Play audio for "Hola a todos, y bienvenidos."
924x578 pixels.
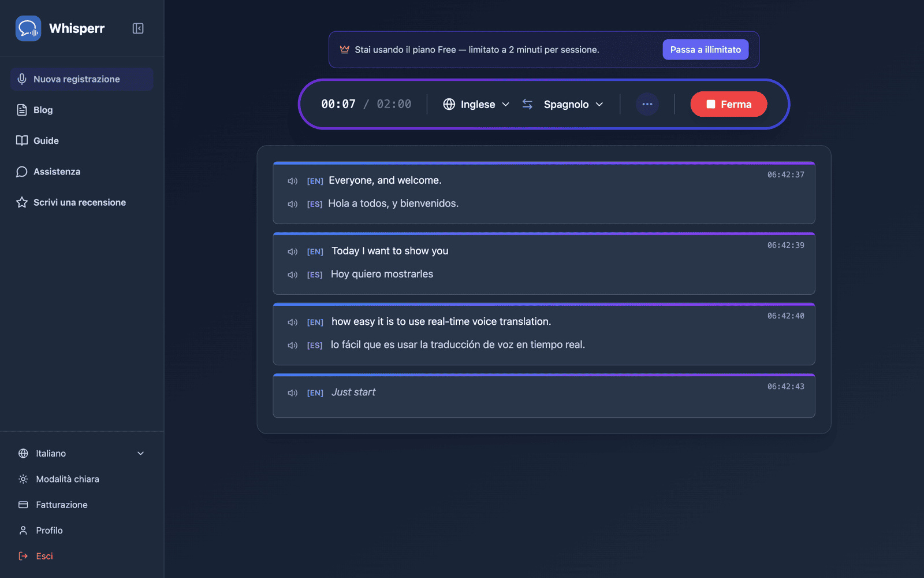click(x=293, y=204)
